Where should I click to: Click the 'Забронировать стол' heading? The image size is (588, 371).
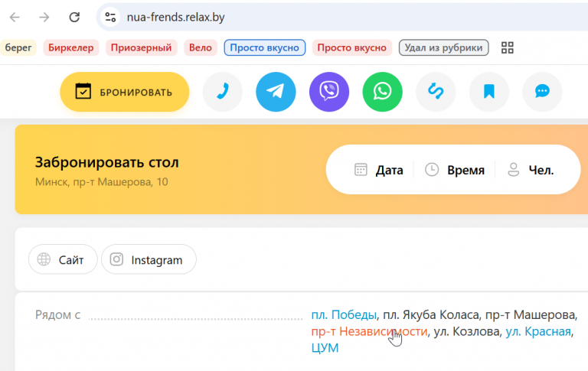[107, 162]
